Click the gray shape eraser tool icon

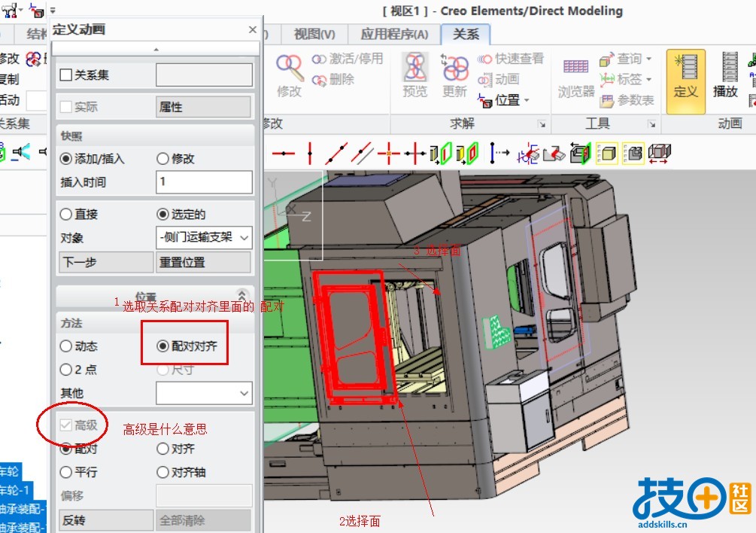554,154
